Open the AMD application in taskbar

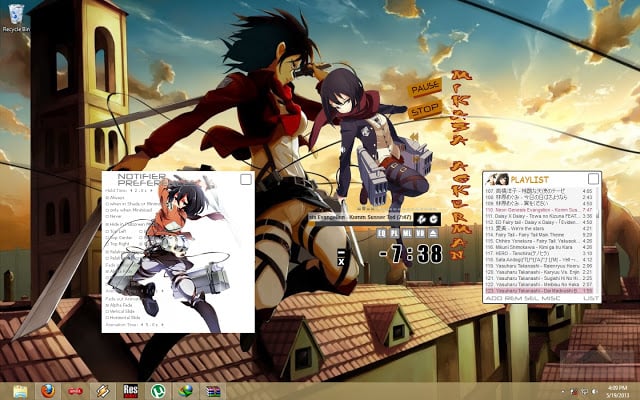click(76, 391)
